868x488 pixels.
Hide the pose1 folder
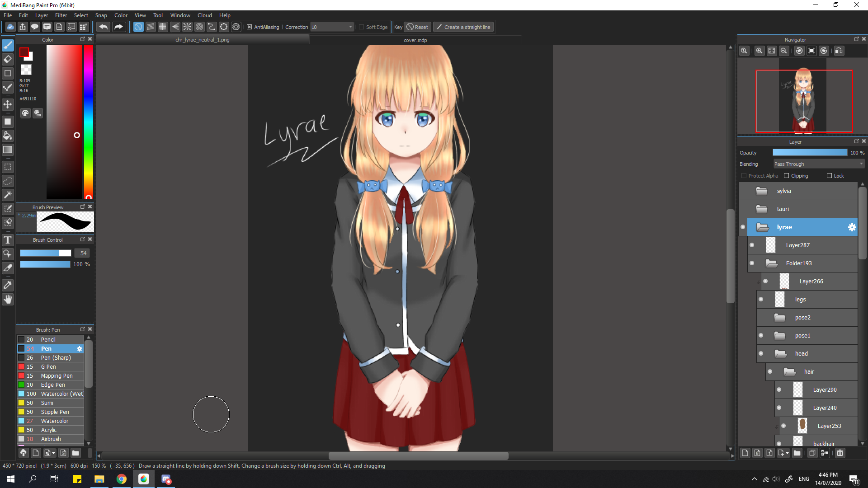click(x=761, y=336)
